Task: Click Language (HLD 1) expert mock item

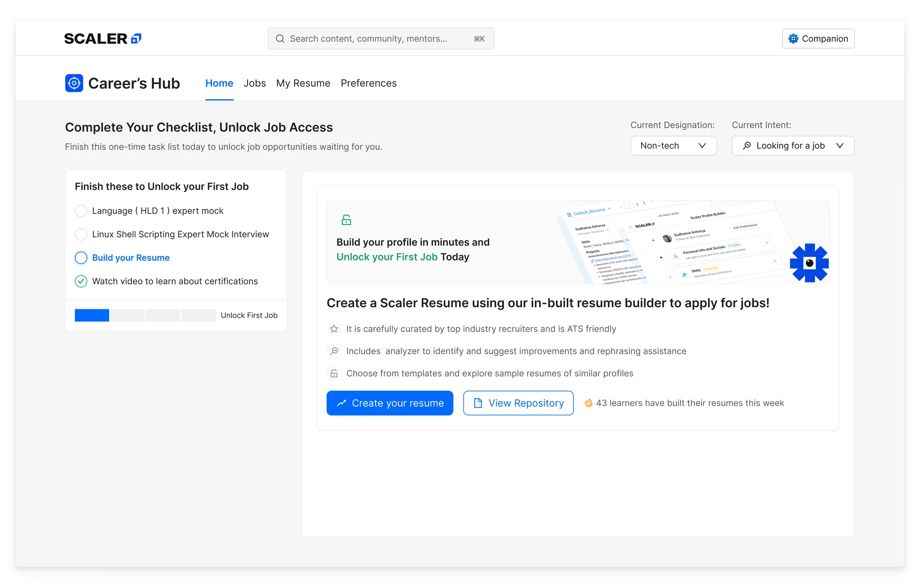Action: coord(158,211)
